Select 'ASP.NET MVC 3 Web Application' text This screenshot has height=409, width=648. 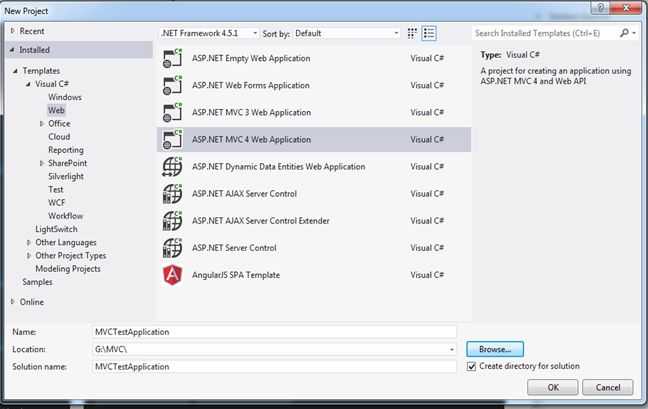click(251, 112)
